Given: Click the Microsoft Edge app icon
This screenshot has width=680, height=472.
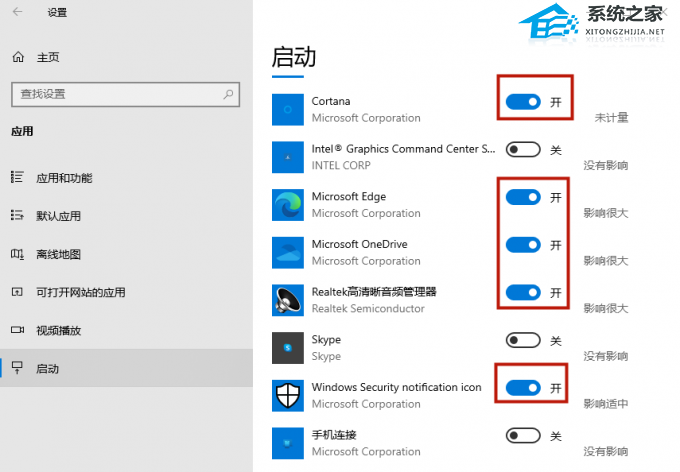Looking at the screenshot, I should tap(288, 205).
